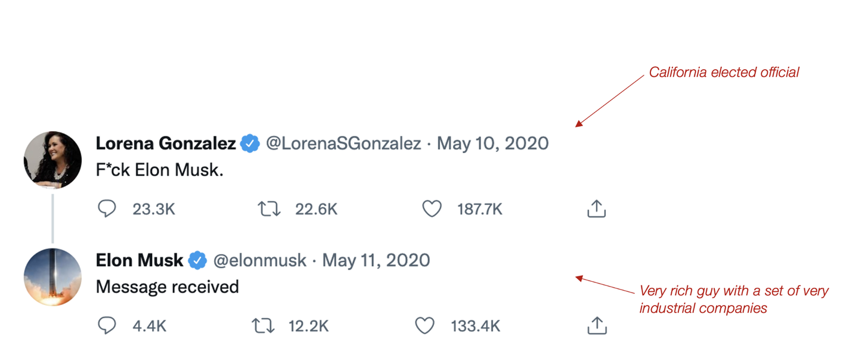
Task: Reply to Elon Musk's "Message received" tweet
Action: [x=107, y=325]
